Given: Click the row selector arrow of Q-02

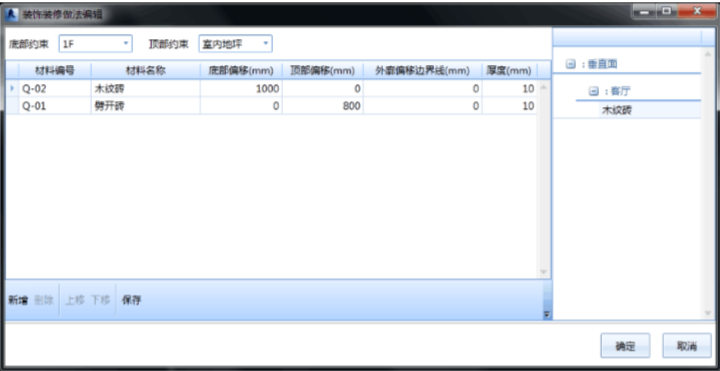Looking at the screenshot, I should (x=12, y=88).
